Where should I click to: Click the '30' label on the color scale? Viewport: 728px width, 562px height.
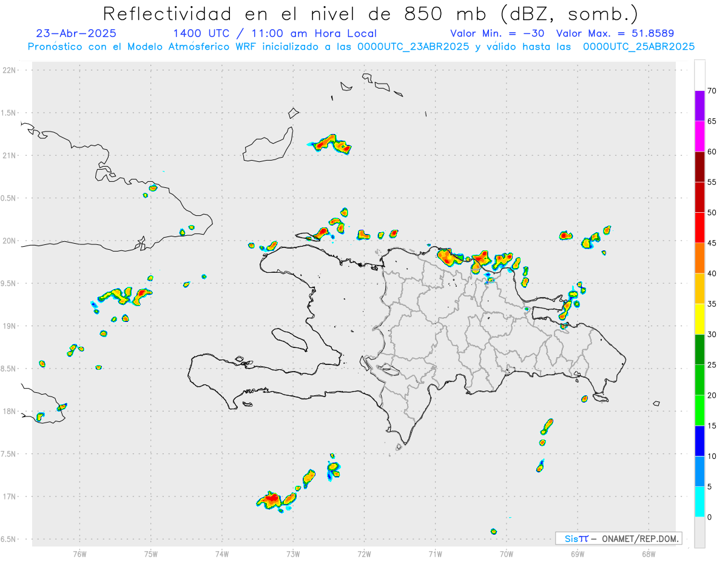coord(712,335)
